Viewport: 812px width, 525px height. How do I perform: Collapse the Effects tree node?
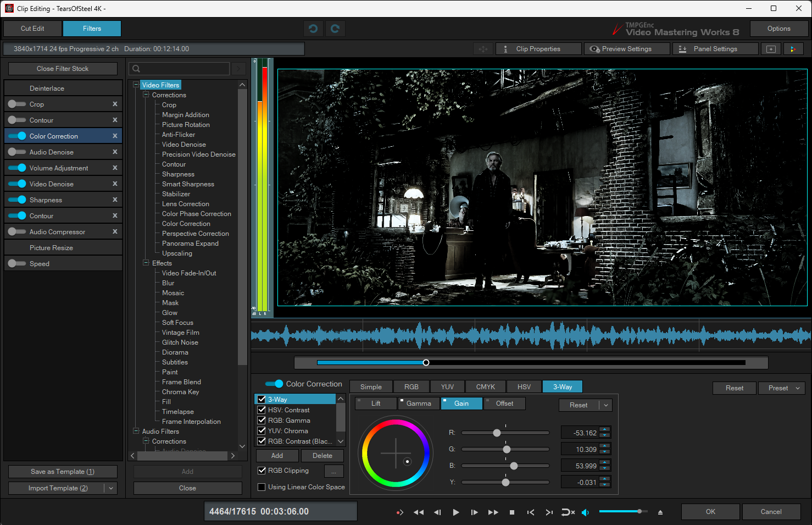pos(146,263)
